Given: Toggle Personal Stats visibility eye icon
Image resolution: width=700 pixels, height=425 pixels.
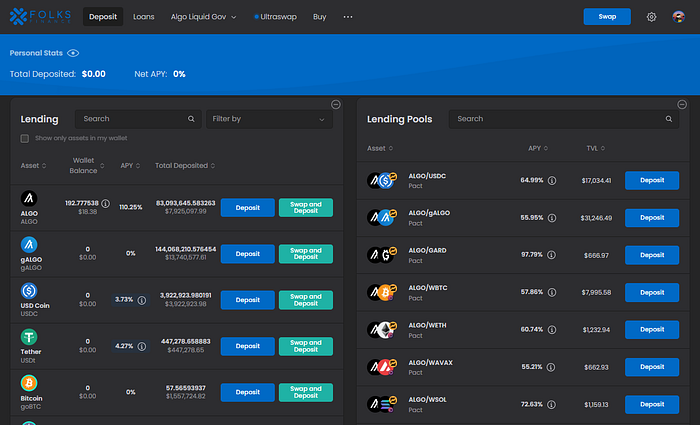Looking at the screenshot, I should 73,53.
